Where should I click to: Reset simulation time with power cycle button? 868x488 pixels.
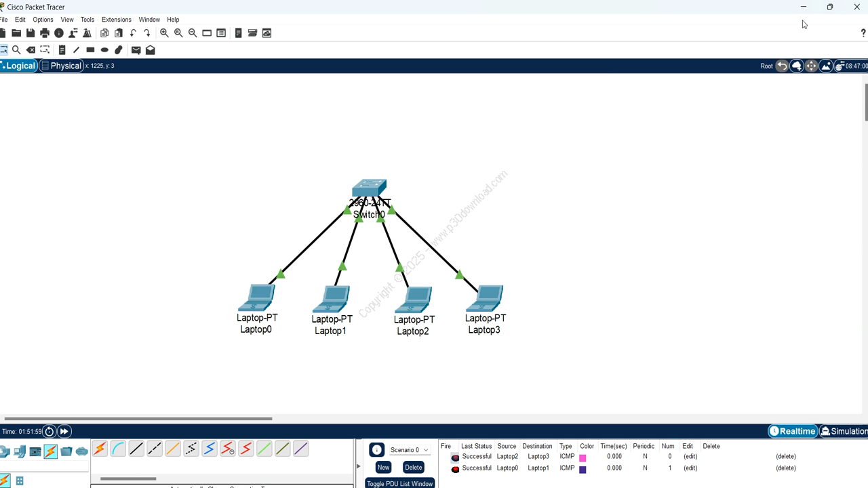coord(49,431)
